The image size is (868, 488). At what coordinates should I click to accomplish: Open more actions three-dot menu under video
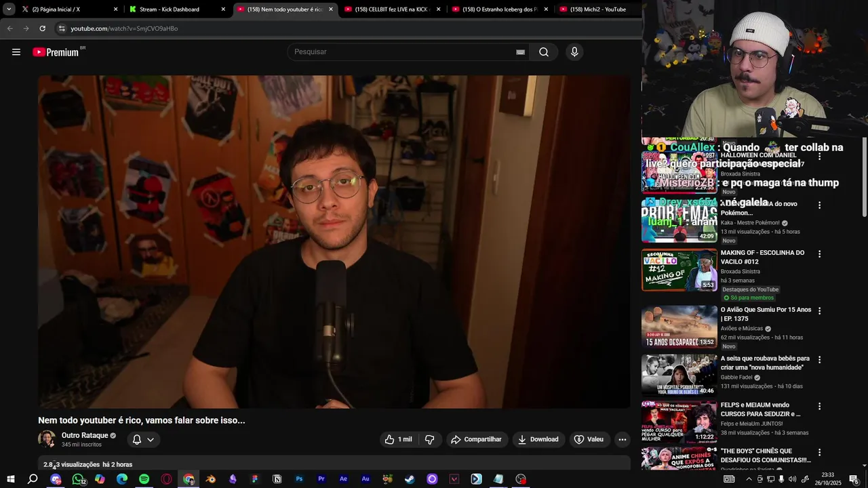(x=622, y=439)
